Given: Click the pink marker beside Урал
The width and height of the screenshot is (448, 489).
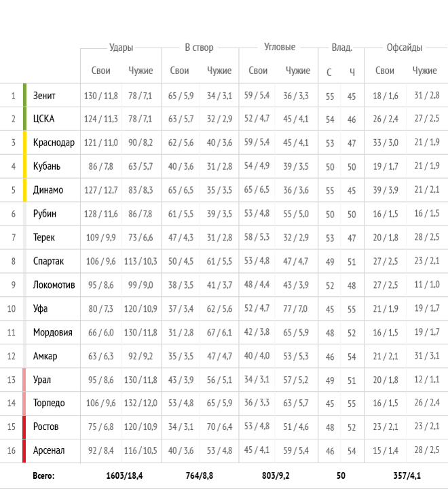Looking at the screenshot, I should coord(24,379).
